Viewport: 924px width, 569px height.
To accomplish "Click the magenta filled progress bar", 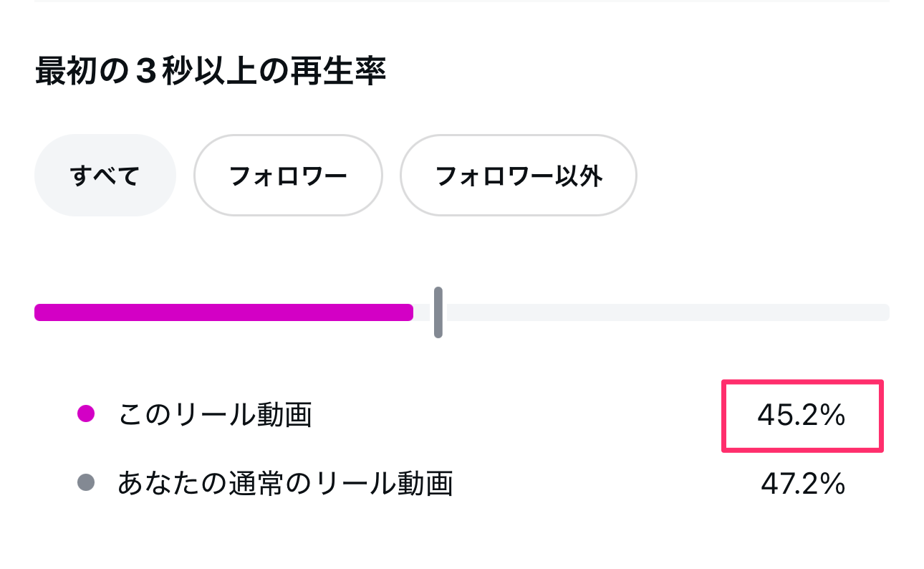I will (223, 312).
